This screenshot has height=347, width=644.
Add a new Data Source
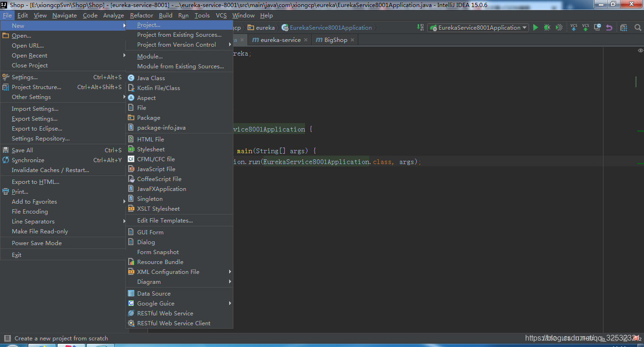tap(180, 293)
